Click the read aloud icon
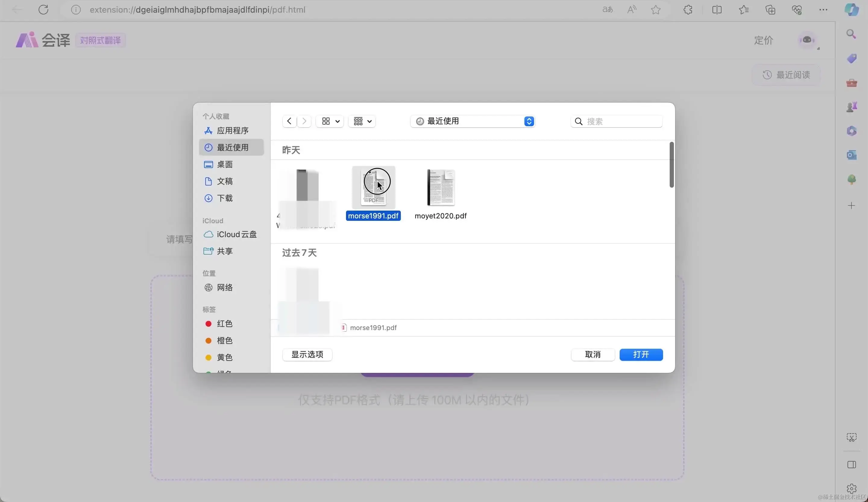Screen dimensions: 868x502 tap(631, 10)
